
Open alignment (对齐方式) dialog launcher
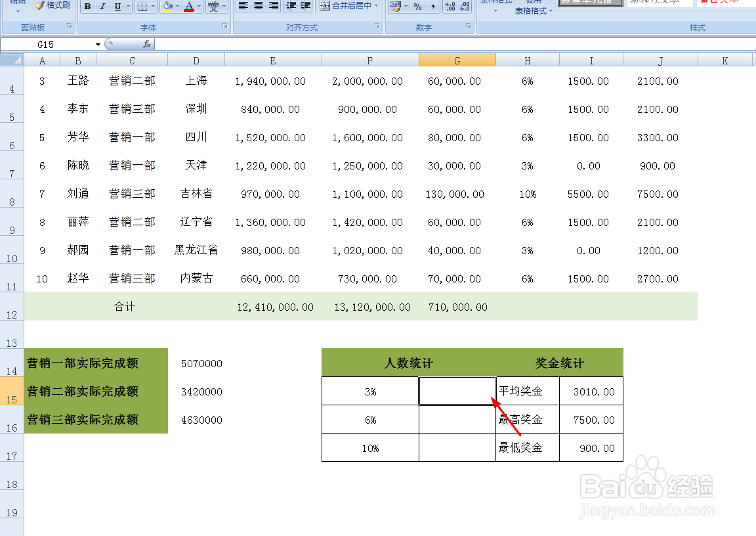[377, 26]
